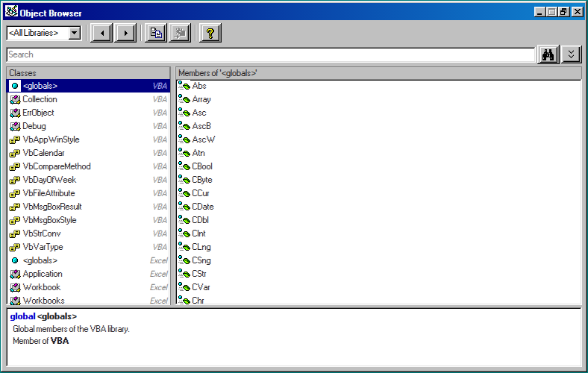Click the Classes column header
Viewport: 588px width, 373px height.
89,73
